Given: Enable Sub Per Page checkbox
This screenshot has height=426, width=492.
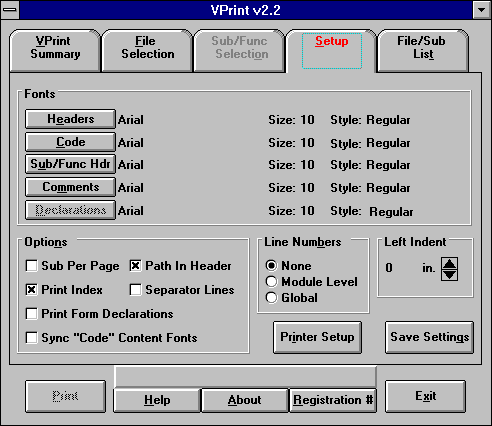Looking at the screenshot, I should click(x=32, y=266).
